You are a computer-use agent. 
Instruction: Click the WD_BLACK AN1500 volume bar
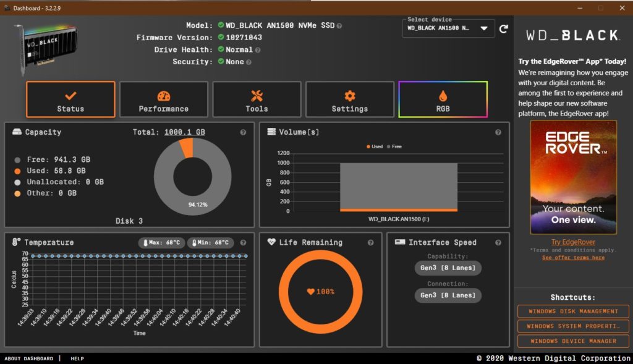pyautogui.click(x=399, y=187)
